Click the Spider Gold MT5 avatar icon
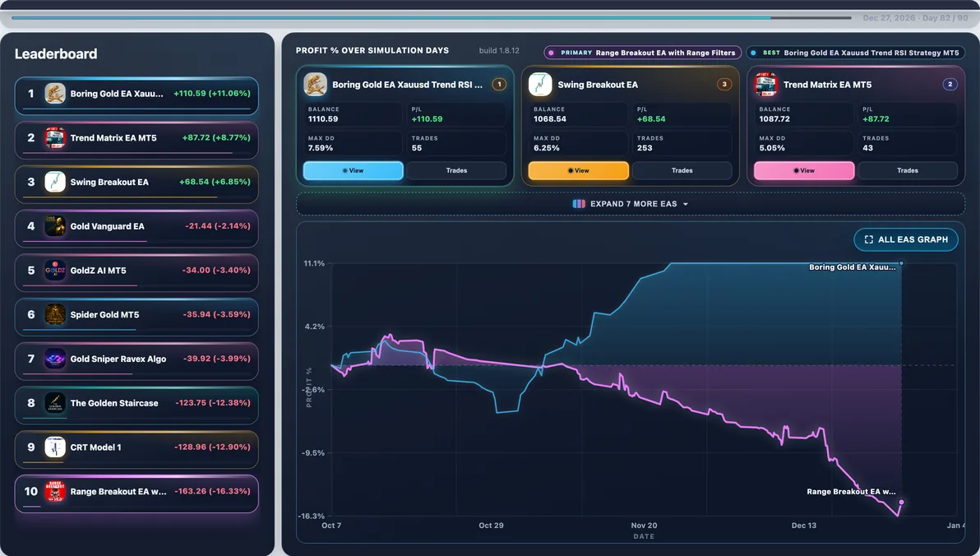This screenshot has width=980, height=556. click(x=55, y=314)
